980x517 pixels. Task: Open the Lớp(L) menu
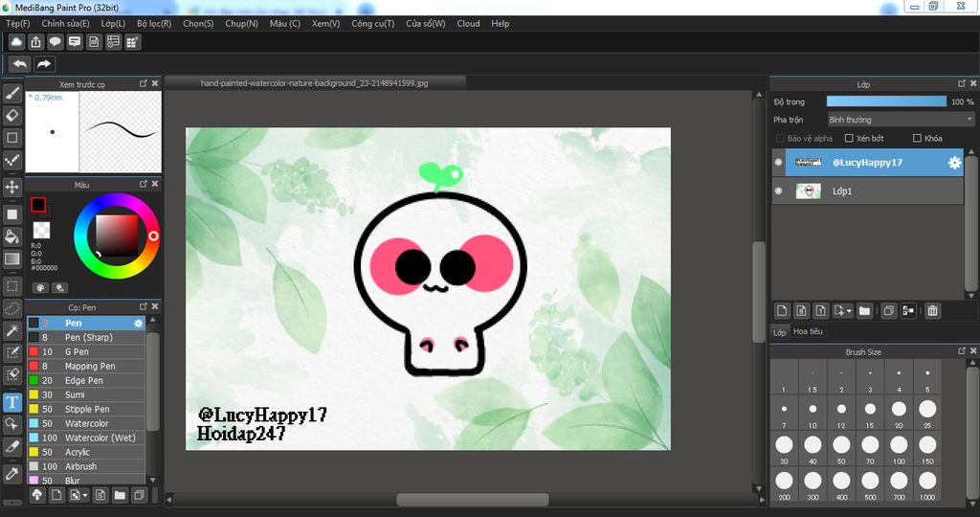click(113, 24)
